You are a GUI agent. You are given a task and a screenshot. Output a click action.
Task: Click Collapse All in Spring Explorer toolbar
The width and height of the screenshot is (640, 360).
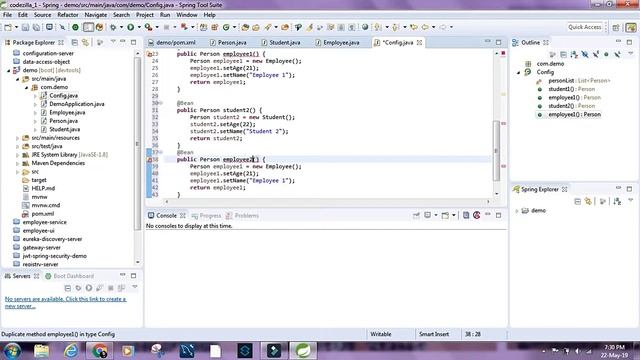coord(577,201)
